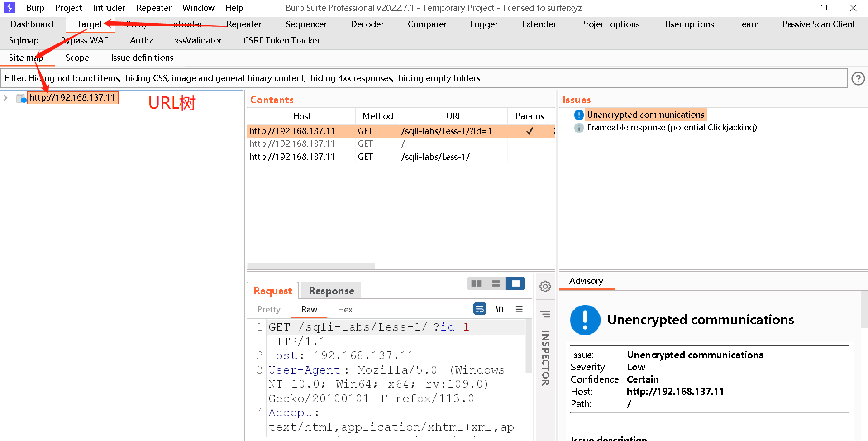
Task: Open the xssValidator tab
Action: point(198,40)
